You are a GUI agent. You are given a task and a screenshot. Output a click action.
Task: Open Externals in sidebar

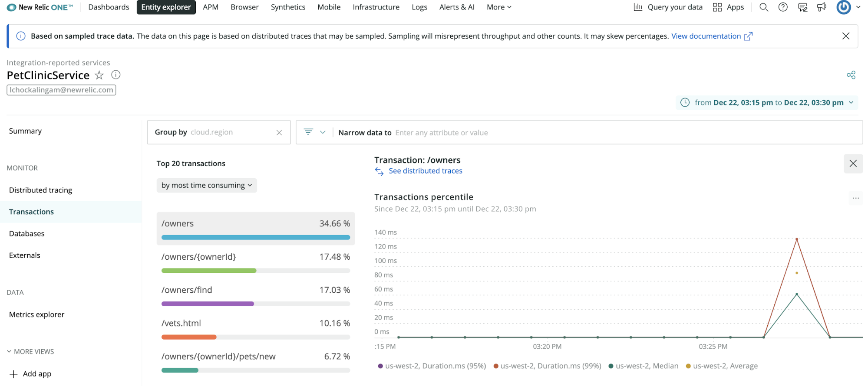tap(24, 255)
